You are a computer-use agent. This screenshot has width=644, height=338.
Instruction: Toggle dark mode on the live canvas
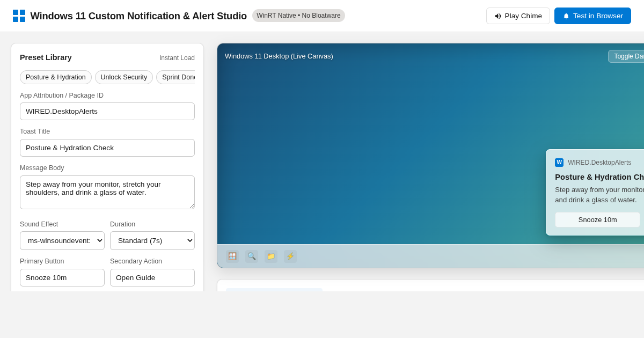[x=626, y=56]
